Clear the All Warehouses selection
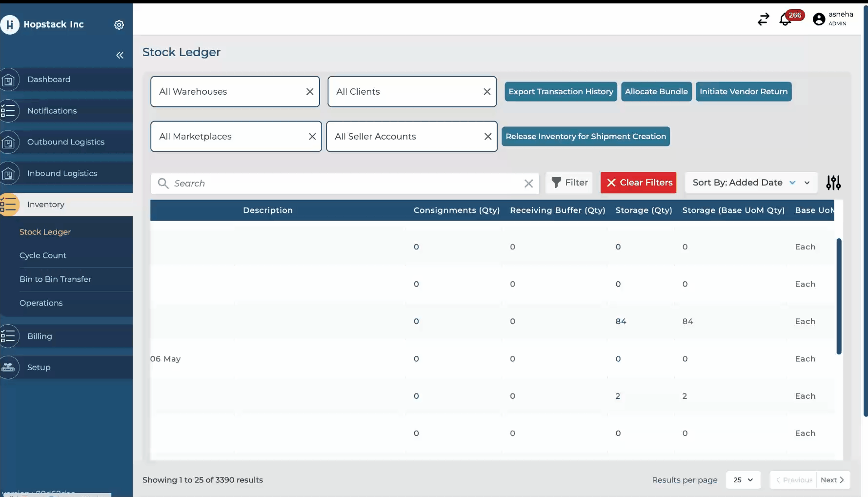 point(310,92)
